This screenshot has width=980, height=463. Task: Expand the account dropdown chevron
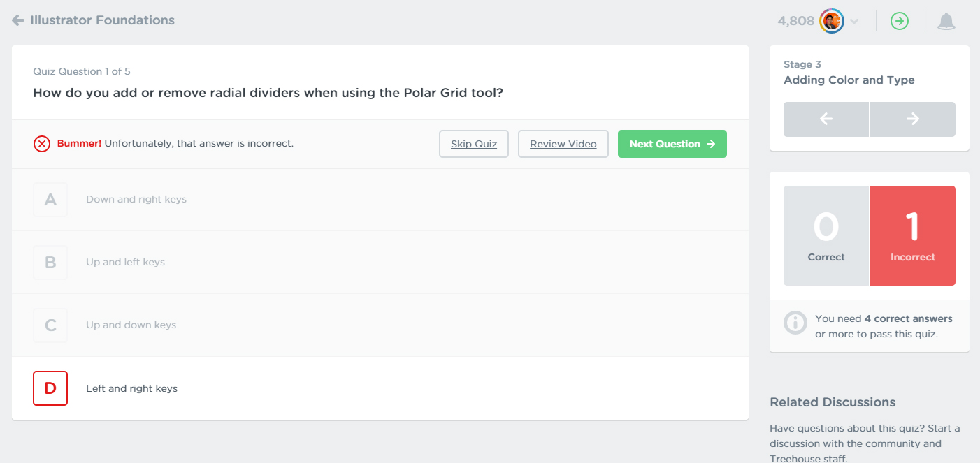pos(854,21)
